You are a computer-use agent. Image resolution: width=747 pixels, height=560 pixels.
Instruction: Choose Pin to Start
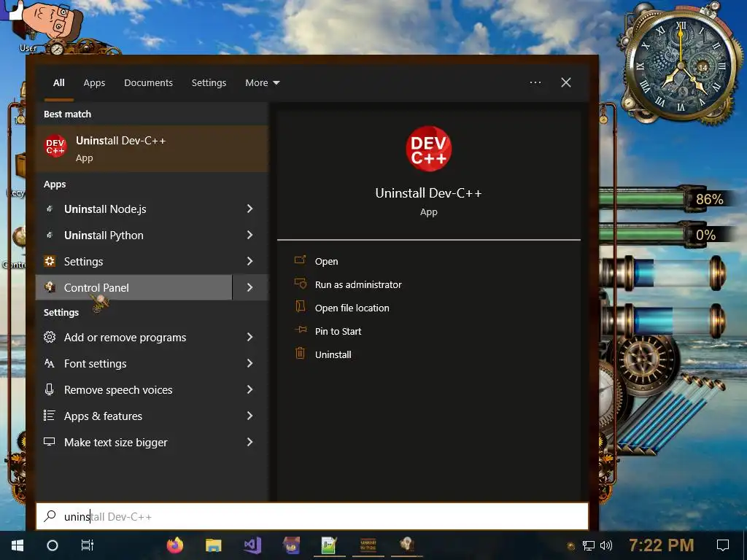[338, 332]
